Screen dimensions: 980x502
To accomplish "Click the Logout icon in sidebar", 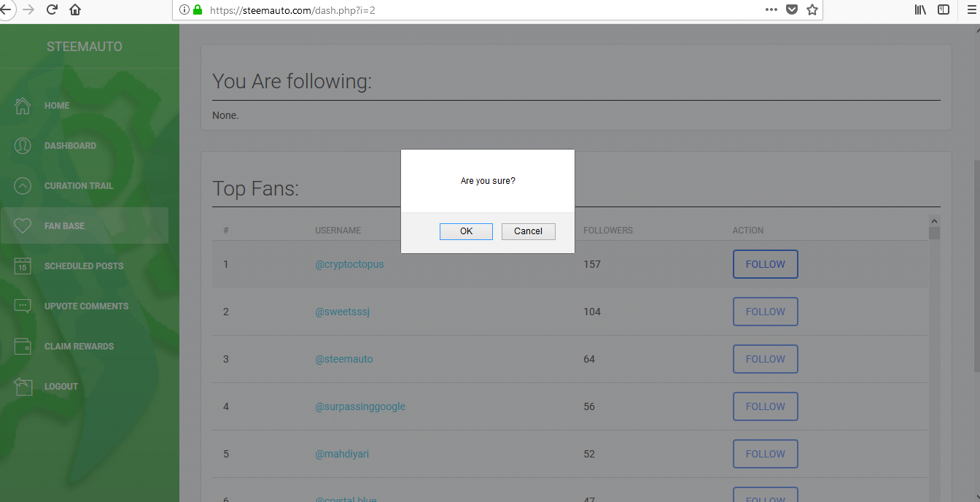I will tap(23, 387).
